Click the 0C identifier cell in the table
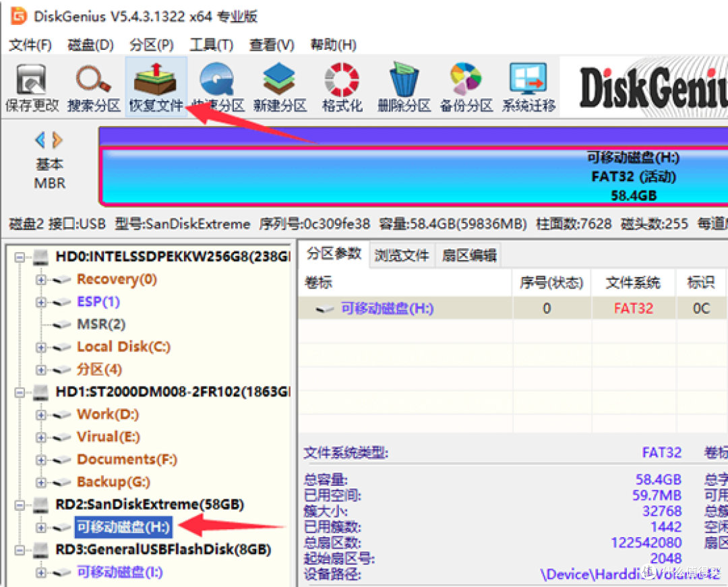 pos(701,309)
